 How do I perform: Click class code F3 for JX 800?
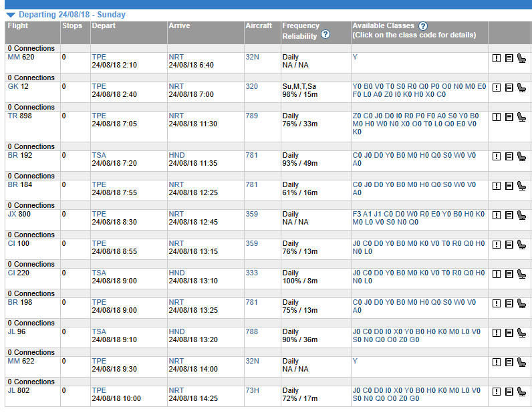click(357, 214)
